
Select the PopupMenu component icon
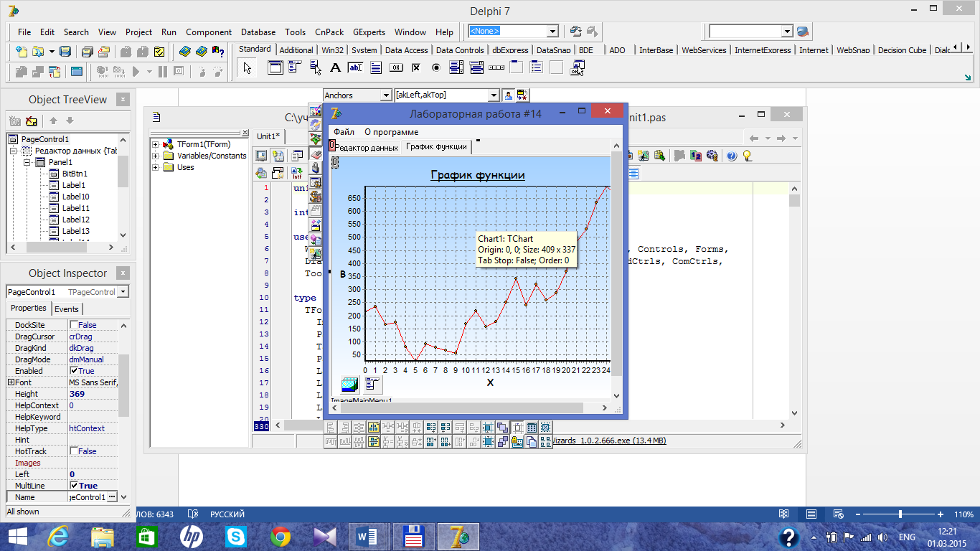[x=315, y=68]
